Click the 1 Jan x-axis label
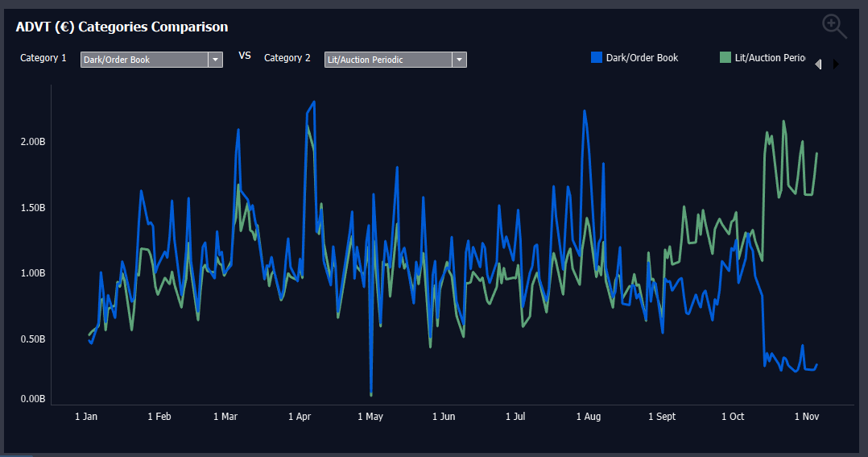Screen dimensions: 868x457 tap(86, 417)
